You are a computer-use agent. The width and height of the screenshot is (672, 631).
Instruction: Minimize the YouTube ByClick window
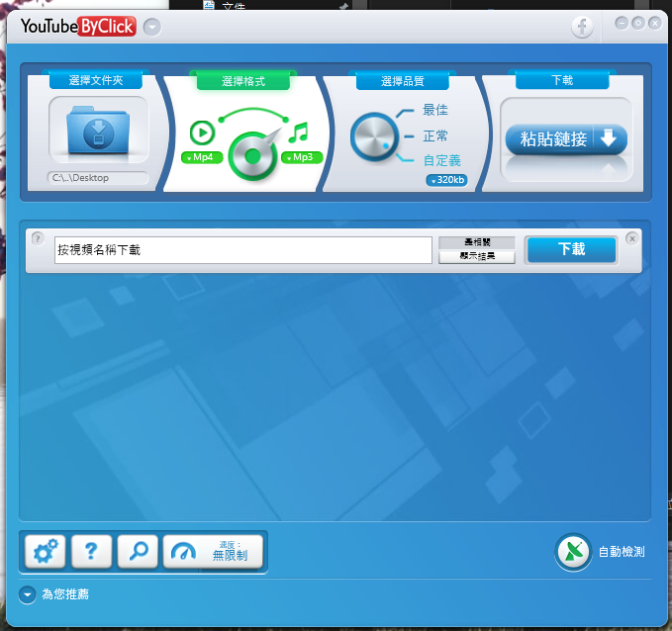(622, 23)
